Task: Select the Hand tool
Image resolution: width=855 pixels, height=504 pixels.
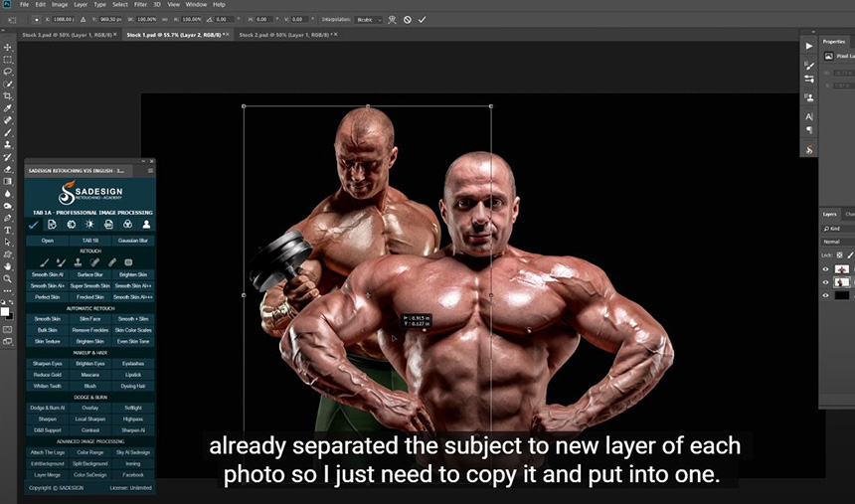Action: pyautogui.click(x=8, y=265)
